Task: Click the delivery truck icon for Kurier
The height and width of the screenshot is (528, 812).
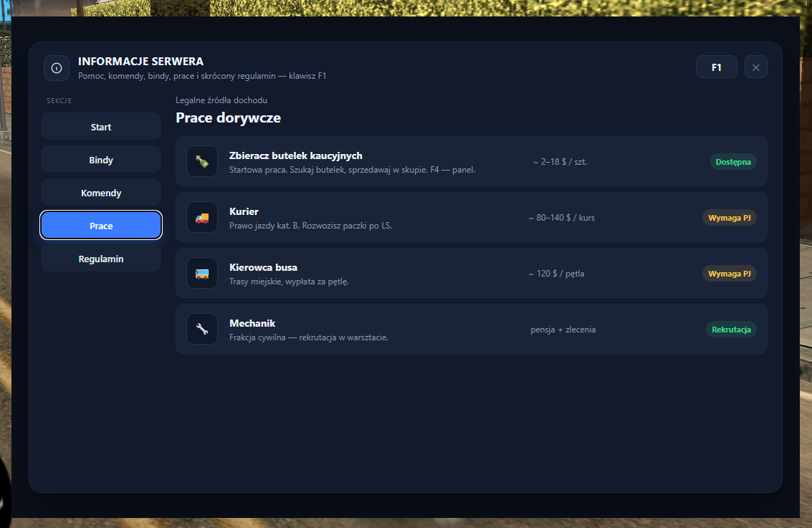Action: point(202,217)
